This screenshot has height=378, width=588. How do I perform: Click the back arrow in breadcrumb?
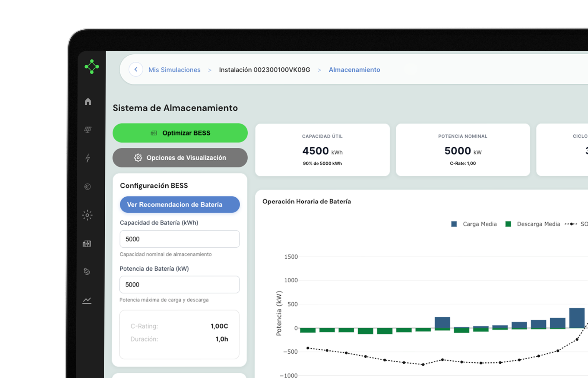pyautogui.click(x=136, y=69)
